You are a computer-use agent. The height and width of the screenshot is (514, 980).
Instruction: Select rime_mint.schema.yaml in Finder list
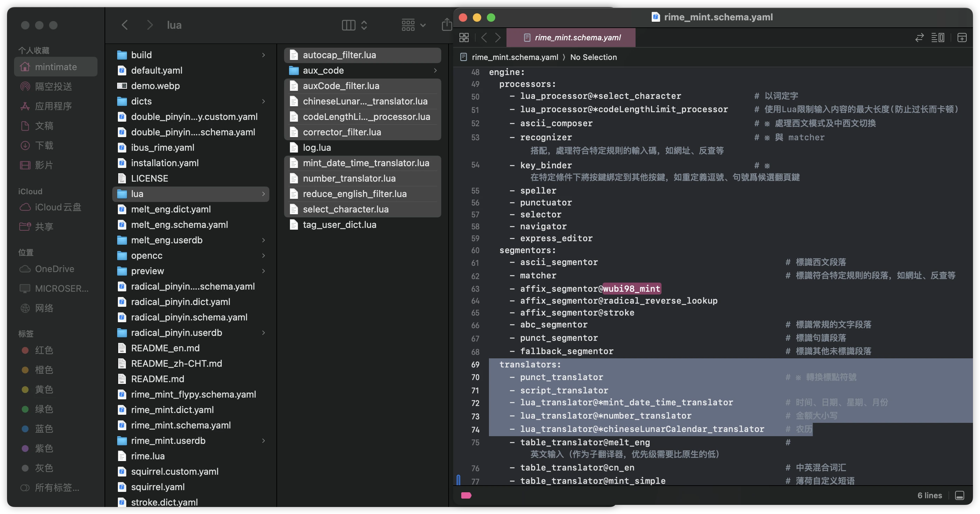point(191,425)
